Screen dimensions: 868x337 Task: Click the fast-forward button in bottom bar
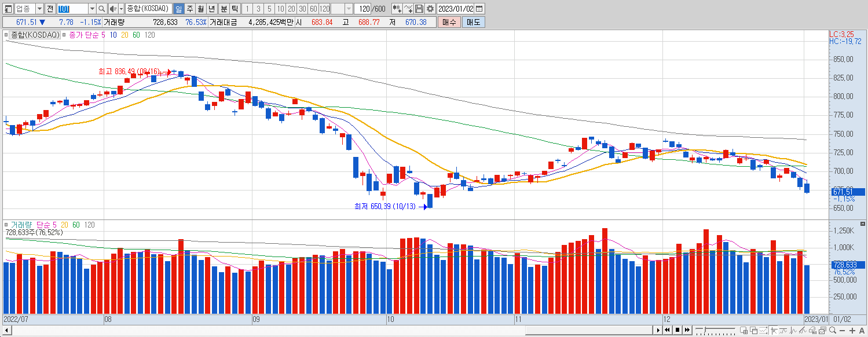[x=687, y=330]
